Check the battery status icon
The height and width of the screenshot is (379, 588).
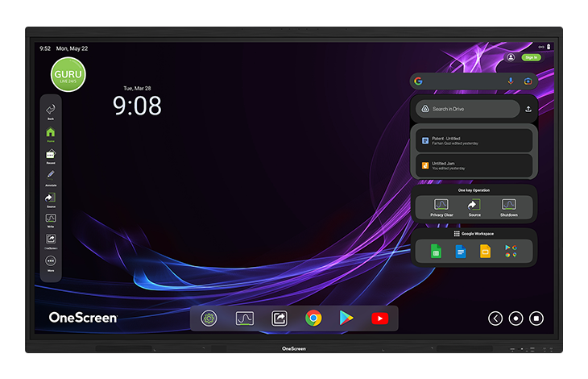[x=549, y=47]
